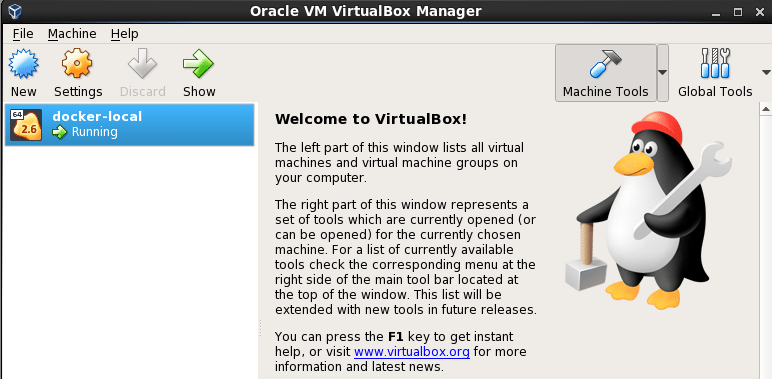Click the green Show arrow icon
772x379 pixels.
tap(198, 63)
